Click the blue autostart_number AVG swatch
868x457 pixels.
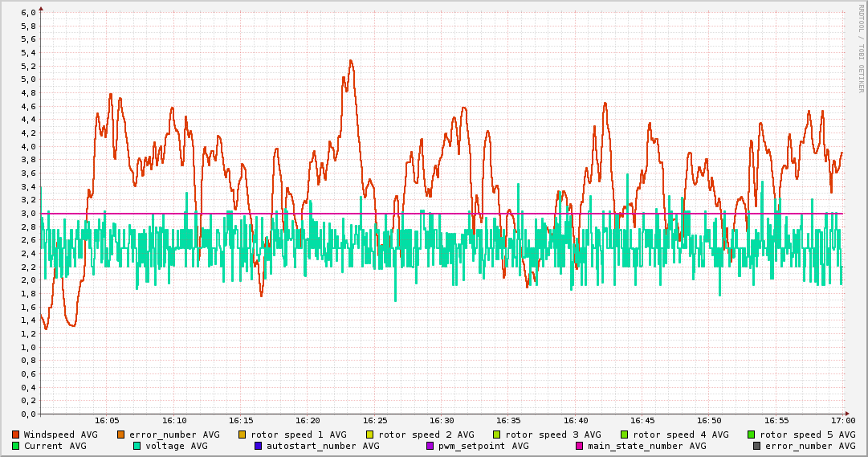click(259, 446)
